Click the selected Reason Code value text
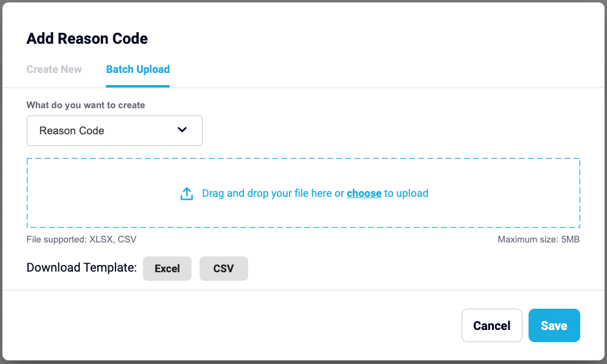 click(72, 131)
